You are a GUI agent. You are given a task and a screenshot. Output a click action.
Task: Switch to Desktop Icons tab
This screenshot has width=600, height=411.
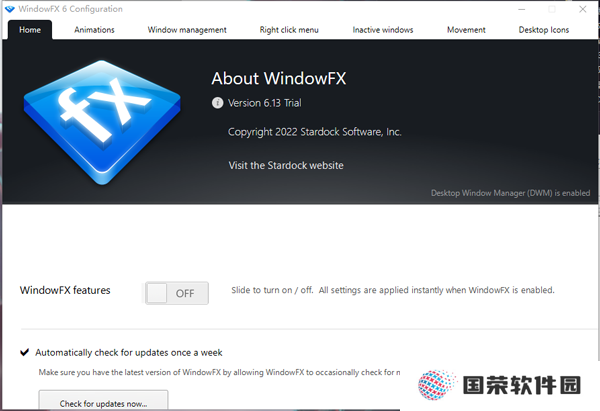click(544, 30)
